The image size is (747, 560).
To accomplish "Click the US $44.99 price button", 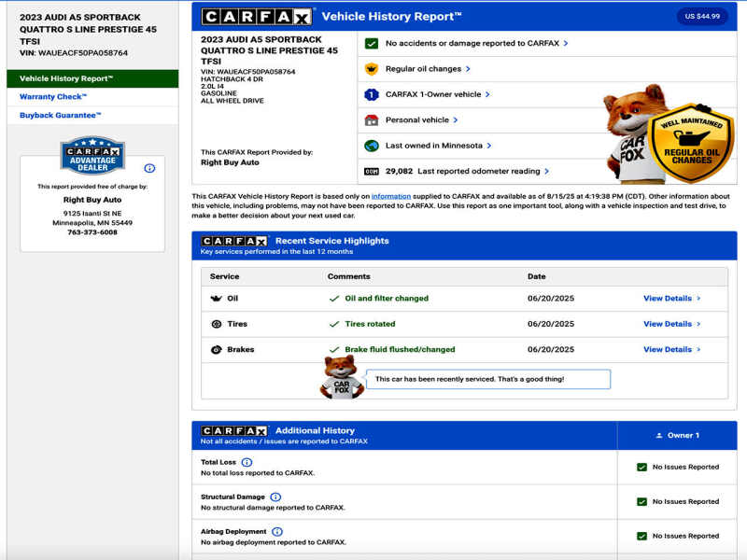I will 702,16.
